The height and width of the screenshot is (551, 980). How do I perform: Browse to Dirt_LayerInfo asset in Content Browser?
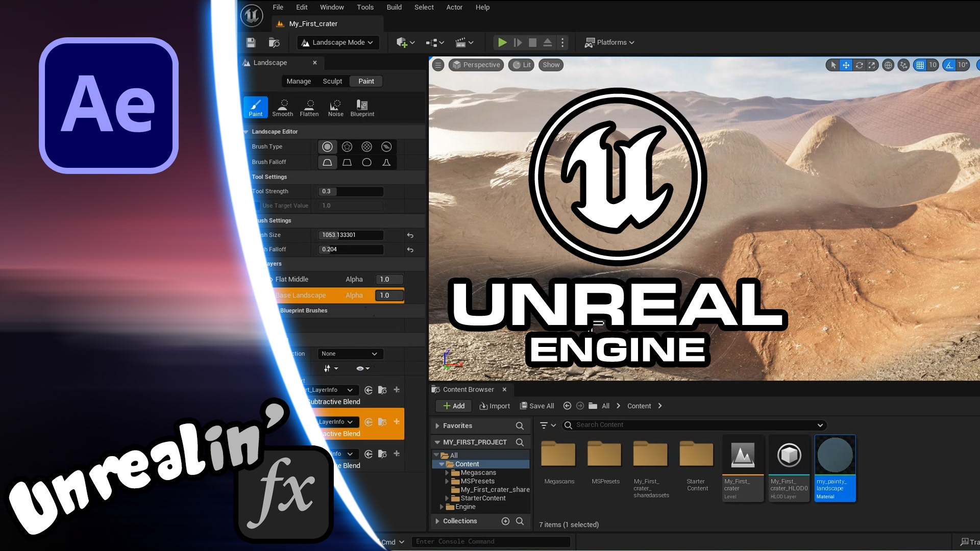click(x=382, y=390)
